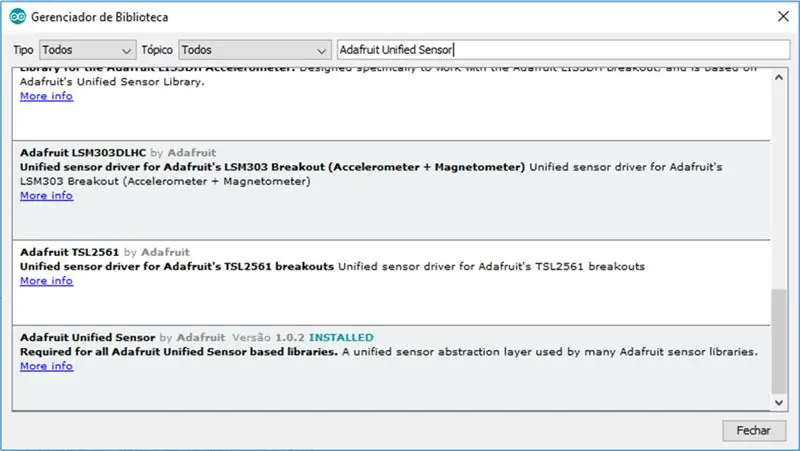This screenshot has width=800, height=451.
Task: Click the Arduino logo icon in title bar
Action: (17, 17)
